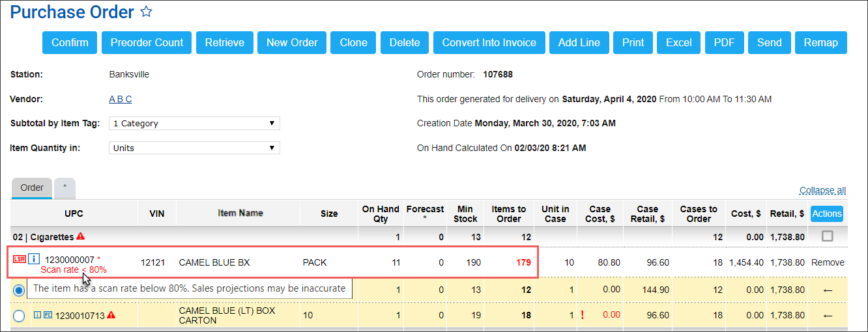868x332 pixels.
Task: Open the Item Quantity in Units dropdown
Action: click(x=194, y=148)
